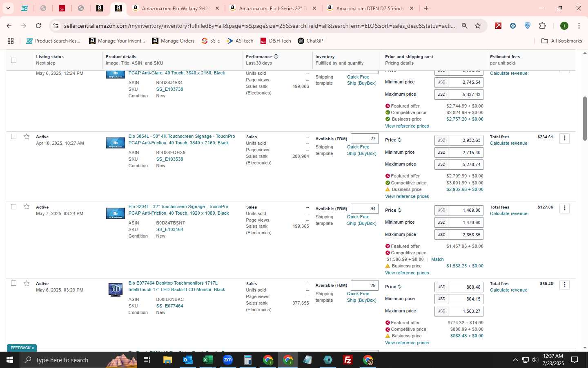Edit the maximum price field showing 2,858.85
588x368 pixels.
click(466, 235)
